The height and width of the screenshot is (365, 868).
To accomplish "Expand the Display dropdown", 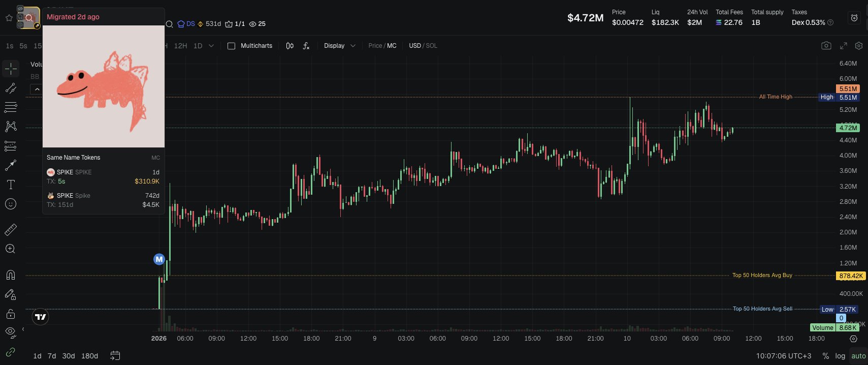I will pos(339,46).
